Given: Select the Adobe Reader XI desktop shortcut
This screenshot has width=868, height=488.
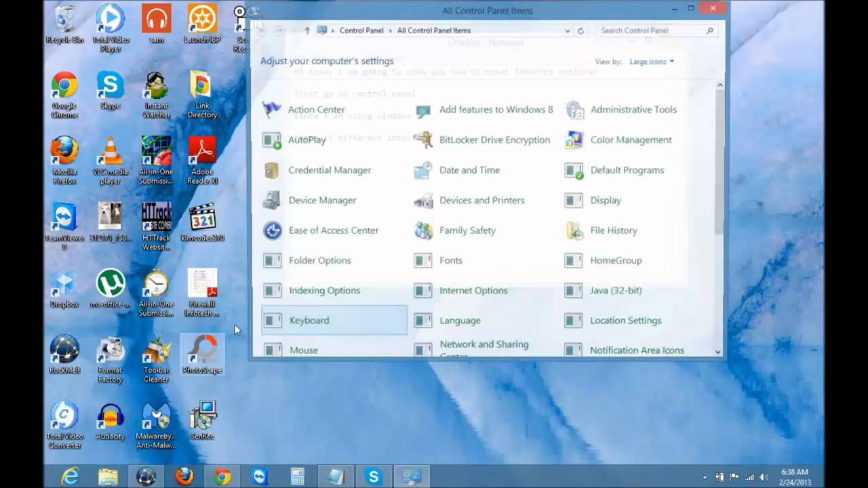Looking at the screenshot, I should click(x=202, y=161).
